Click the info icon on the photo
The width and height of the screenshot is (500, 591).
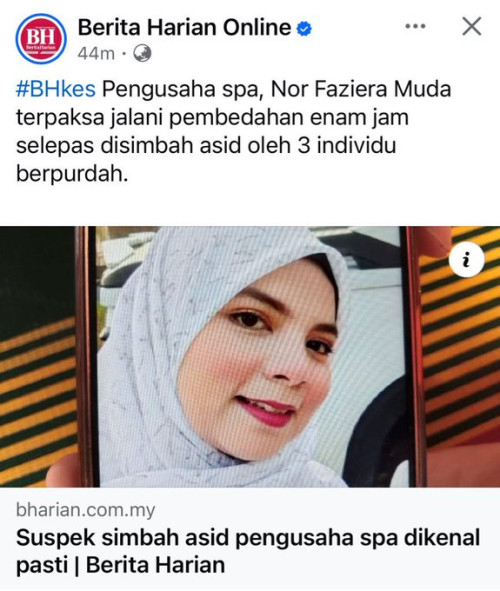[466, 260]
